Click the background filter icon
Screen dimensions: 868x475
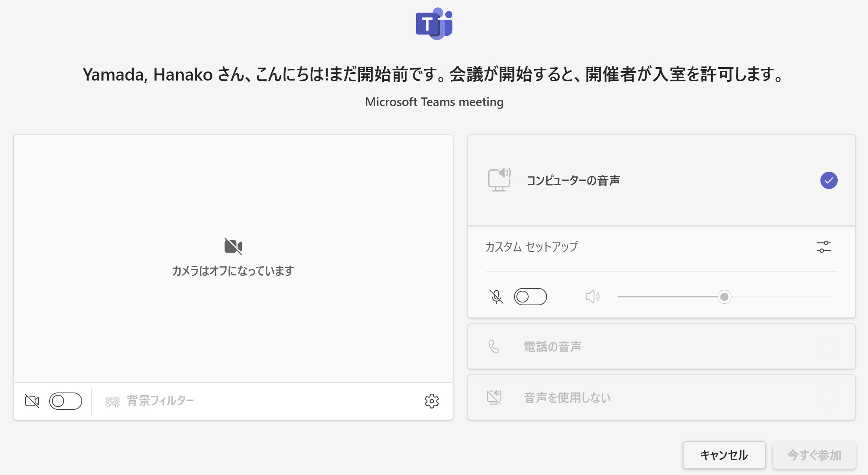pos(112,401)
